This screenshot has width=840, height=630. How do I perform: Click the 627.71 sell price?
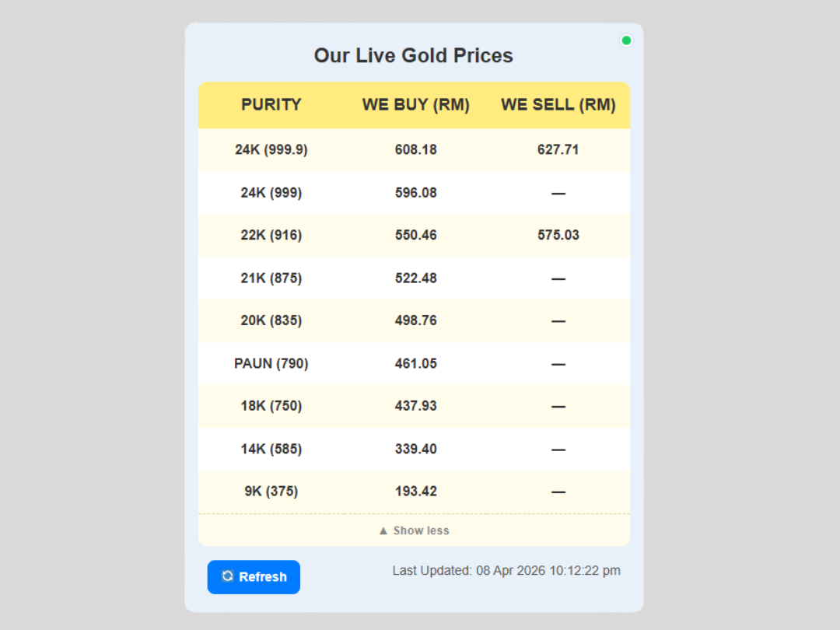(x=558, y=149)
